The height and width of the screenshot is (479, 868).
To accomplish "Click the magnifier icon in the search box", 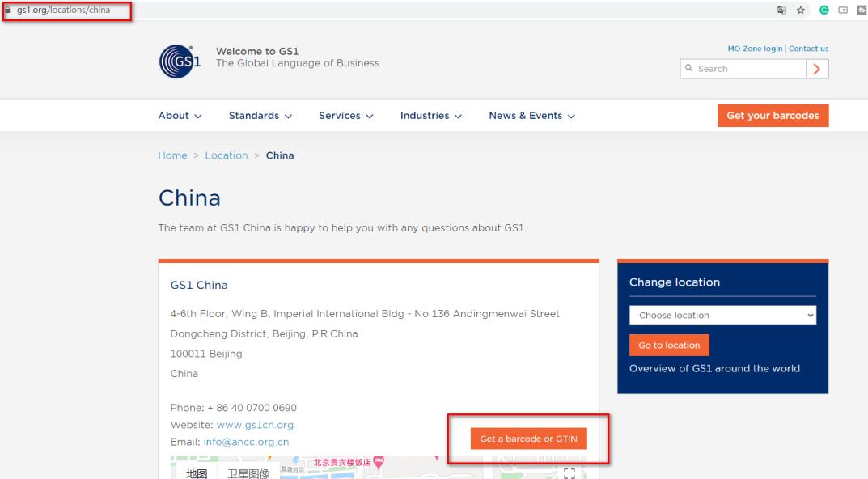I will 688,68.
